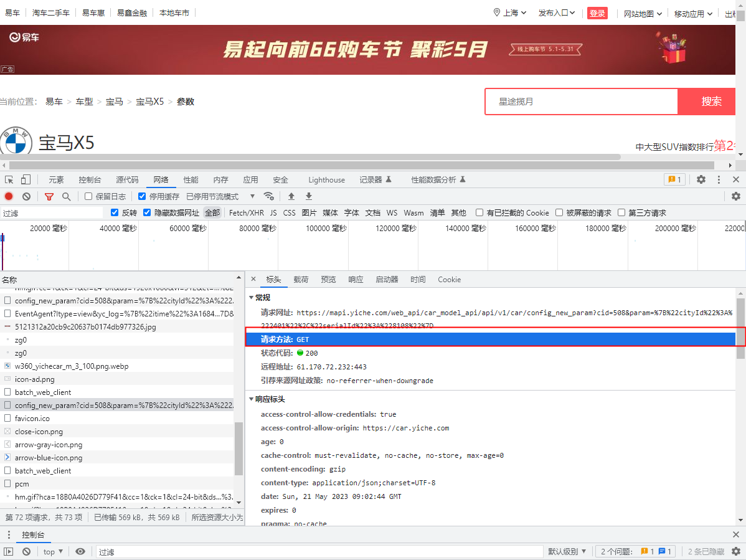Screen dimensions: 746x560
Task: Uncheck the 反转 filter checkbox
Action: [114, 212]
